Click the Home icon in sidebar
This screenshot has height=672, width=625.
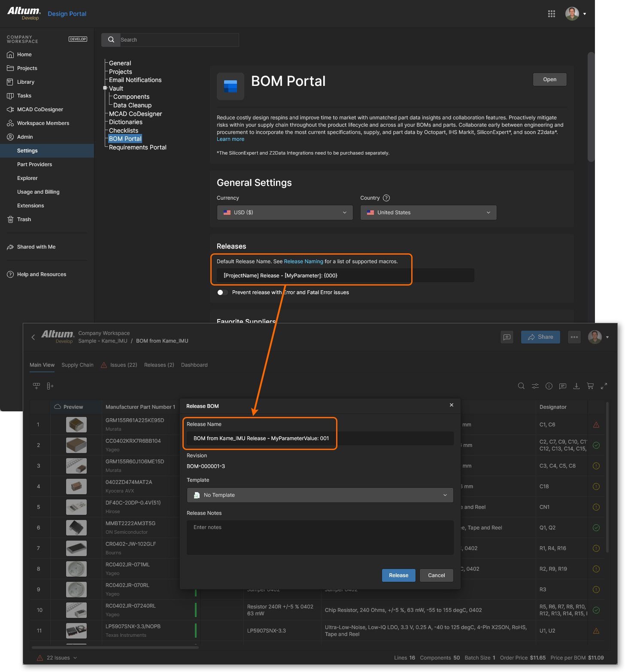coord(10,55)
